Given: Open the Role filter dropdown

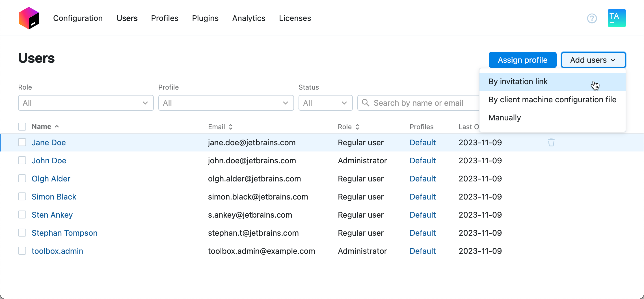Looking at the screenshot, I should [x=86, y=103].
